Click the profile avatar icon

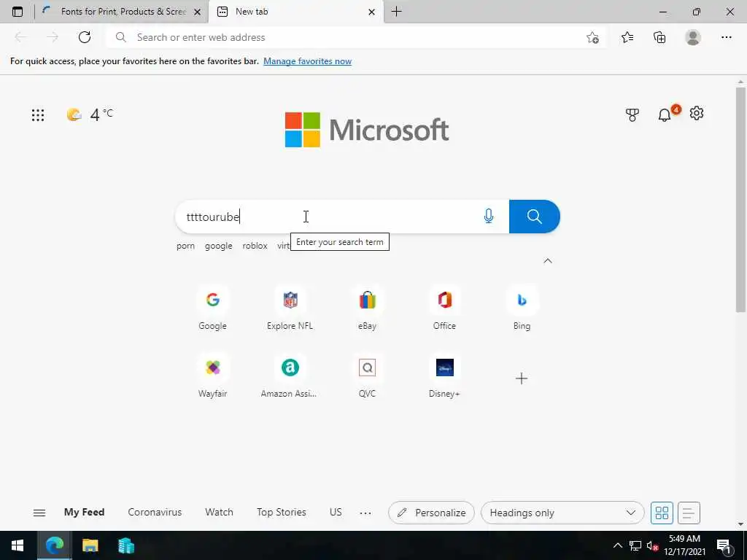(x=693, y=37)
